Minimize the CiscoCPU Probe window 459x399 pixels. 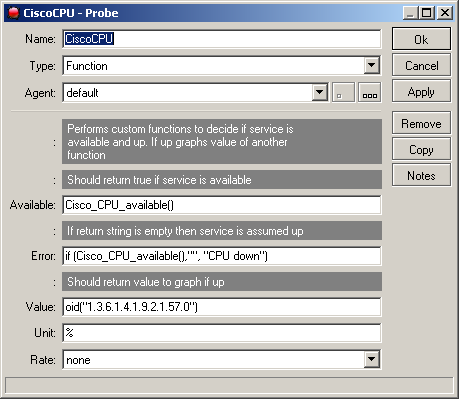(x=410, y=13)
